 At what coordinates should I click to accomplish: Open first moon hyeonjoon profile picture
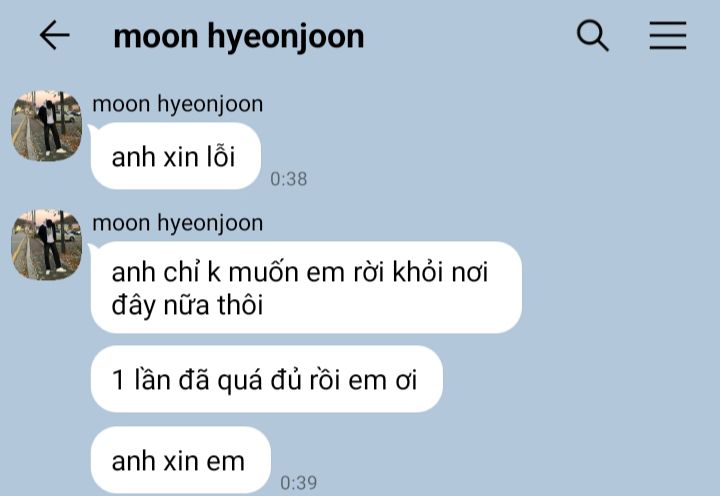pyautogui.click(x=46, y=126)
